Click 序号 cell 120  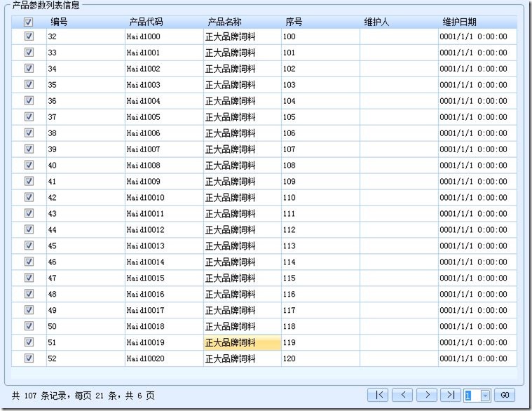[x=320, y=358]
